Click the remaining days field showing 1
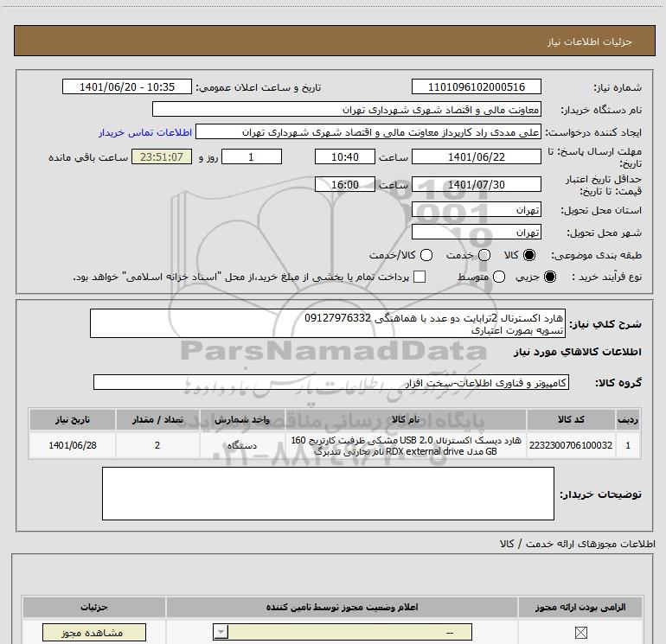 (x=252, y=156)
